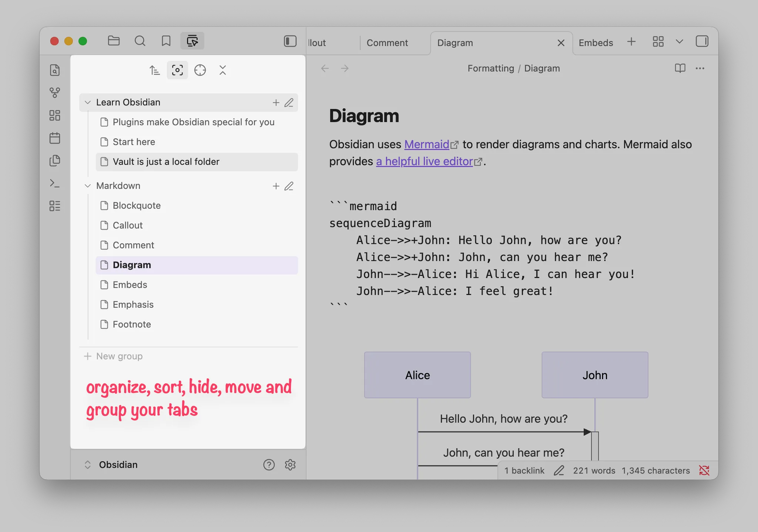
Task: Navigate back with left arrow
Action: coord(325,68)
